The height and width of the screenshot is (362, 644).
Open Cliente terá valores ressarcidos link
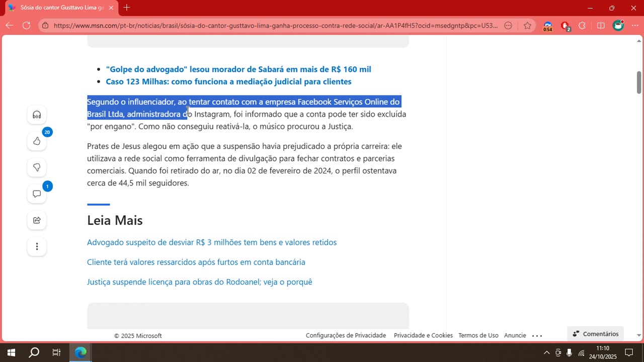pos(196,262)
